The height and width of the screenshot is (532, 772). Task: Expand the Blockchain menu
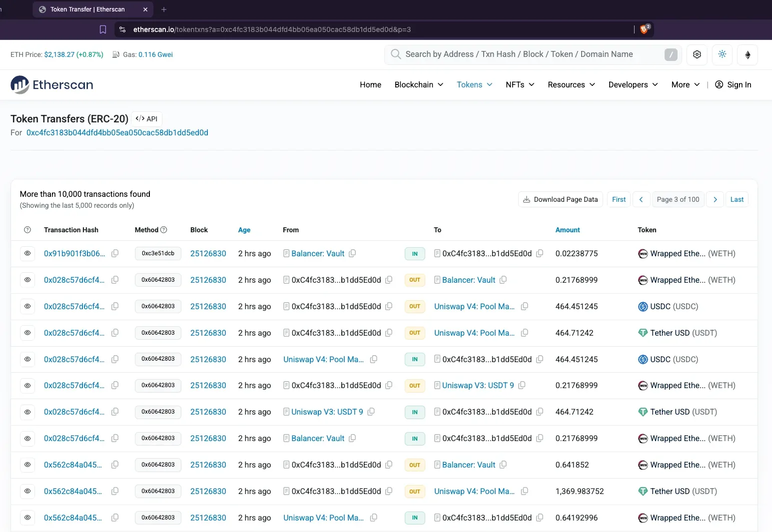pyautogui.click(x=419, y=85)
